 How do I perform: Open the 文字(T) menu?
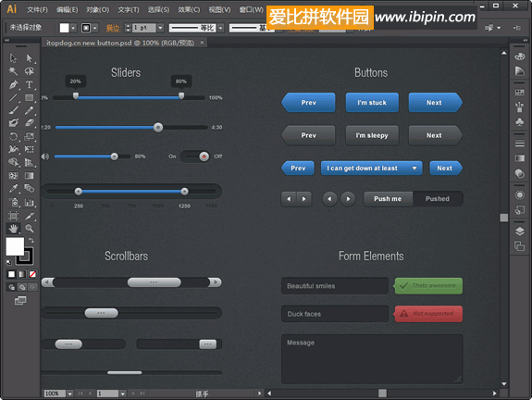129,9
